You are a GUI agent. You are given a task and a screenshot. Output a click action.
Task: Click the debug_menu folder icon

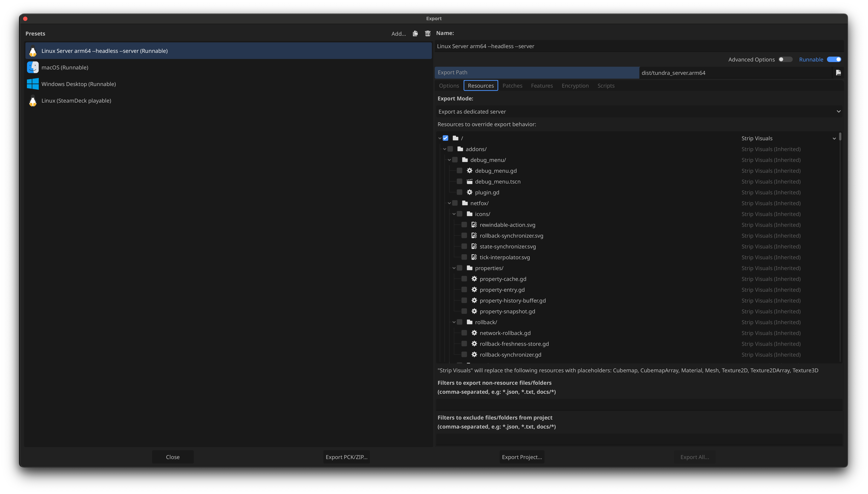pos(465,160)
